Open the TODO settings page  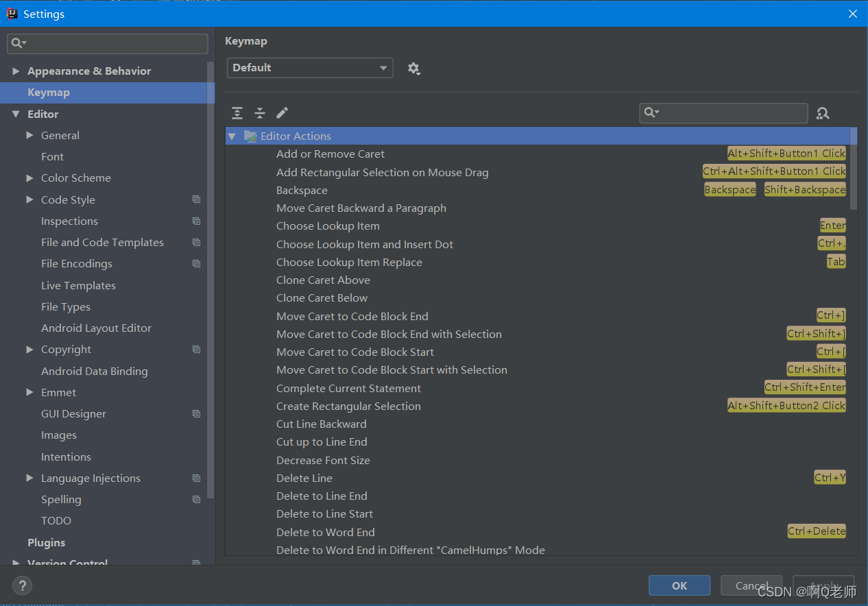click(x=56, y=520)
